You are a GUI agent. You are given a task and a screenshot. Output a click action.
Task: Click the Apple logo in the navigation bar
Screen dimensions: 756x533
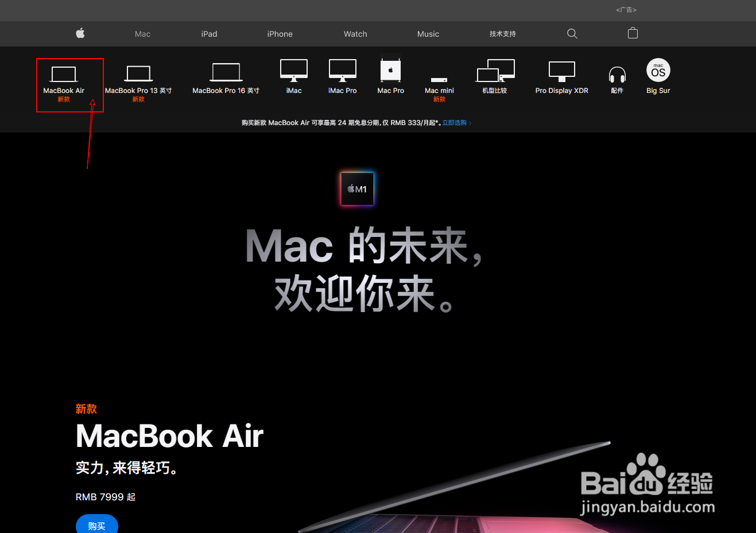point(80,33)
